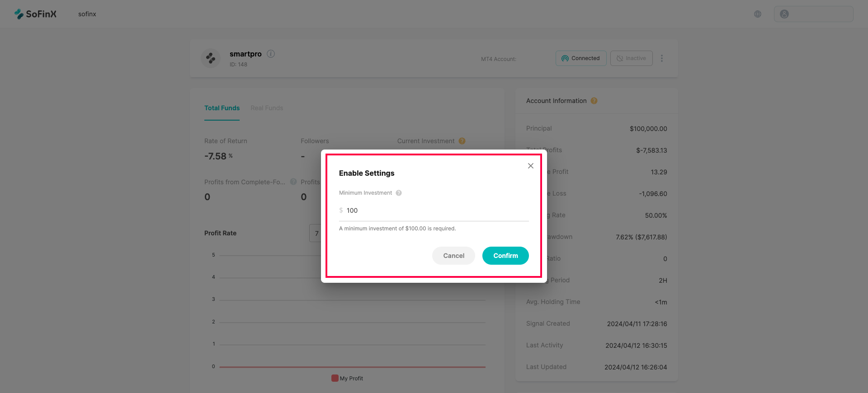Screen dimensions: 868x393
Task: Open the language globe selector
Action: point(758,14)
